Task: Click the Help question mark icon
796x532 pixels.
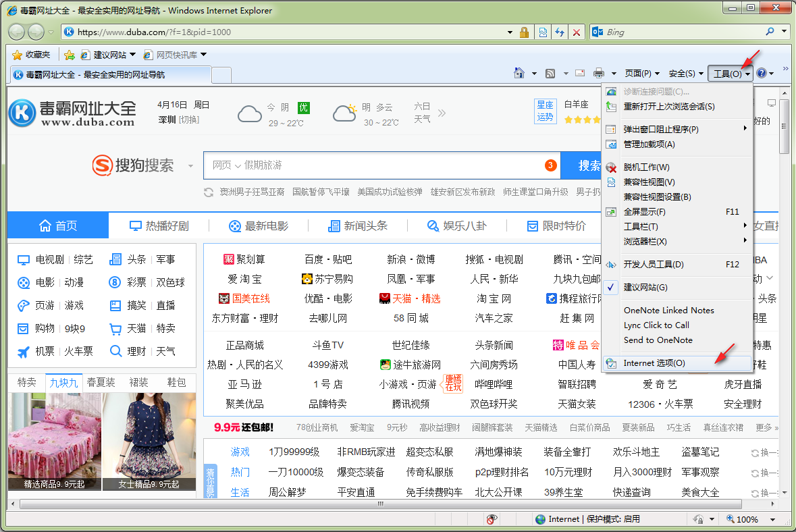Action: click(x=761, y=73)
